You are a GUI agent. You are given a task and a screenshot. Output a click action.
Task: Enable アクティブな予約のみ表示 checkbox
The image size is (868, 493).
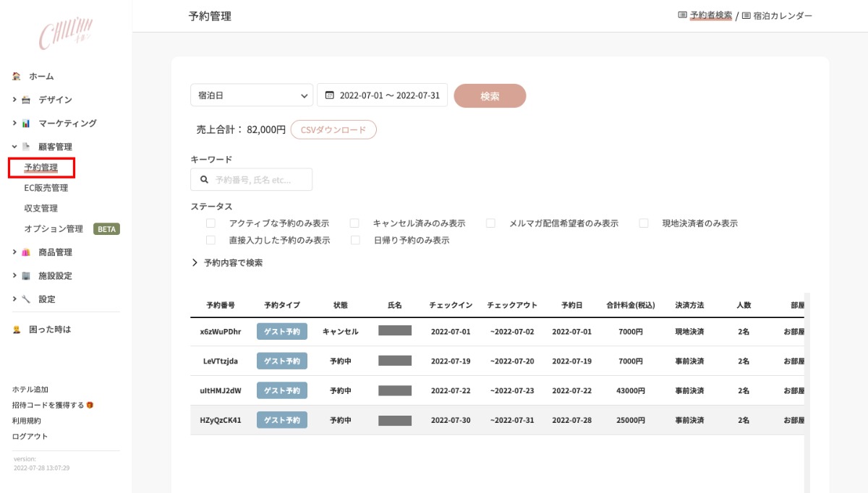(x=211, y=223)
